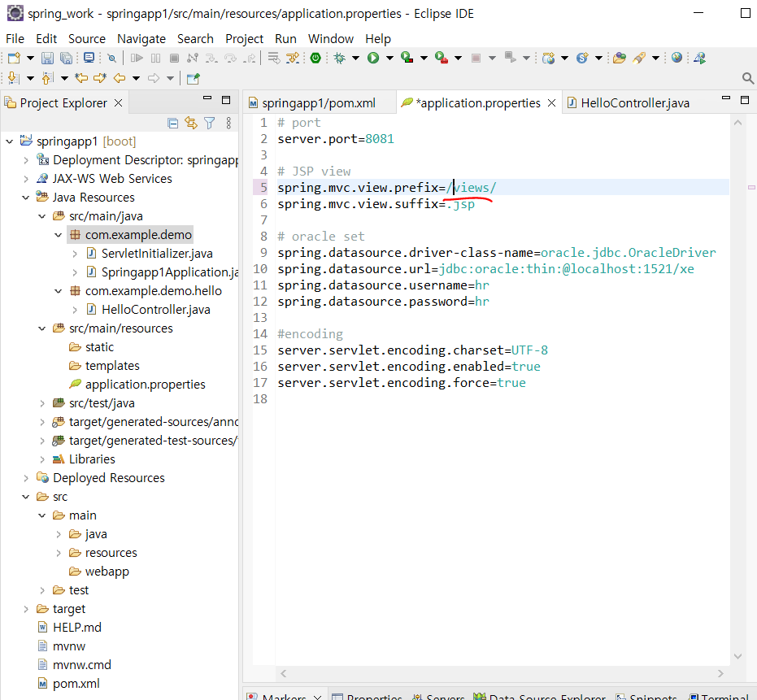Click the Next Edit Location arrow icon

tap(100, 78)
